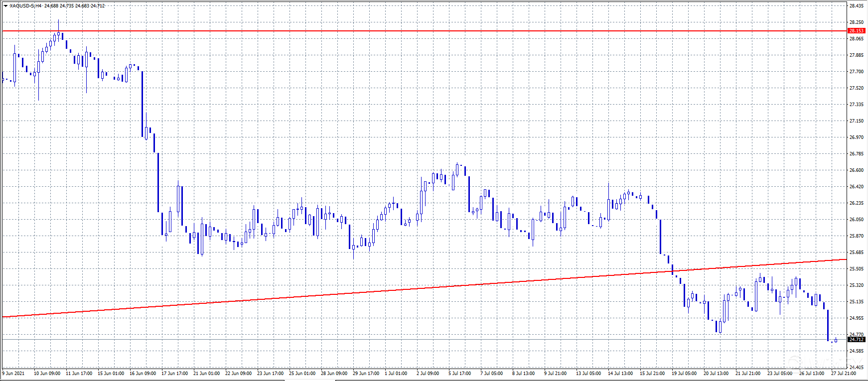Click the 27 Jul 21:00 time label

point(844,373)
